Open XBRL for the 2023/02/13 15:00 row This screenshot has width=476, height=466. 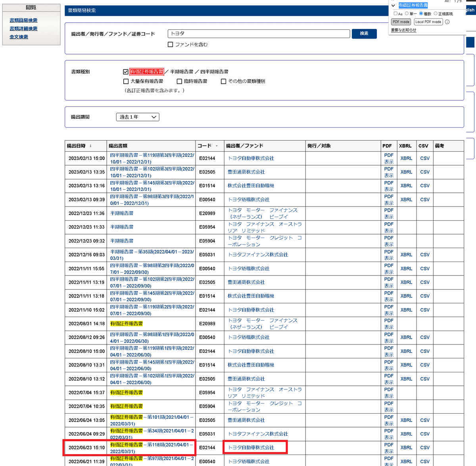click(x=406, y=158)
